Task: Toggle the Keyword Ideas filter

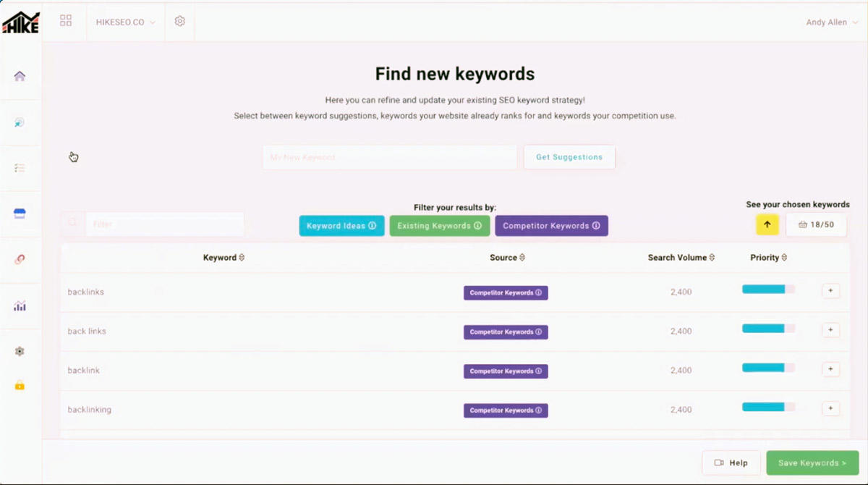Action: 341,226
